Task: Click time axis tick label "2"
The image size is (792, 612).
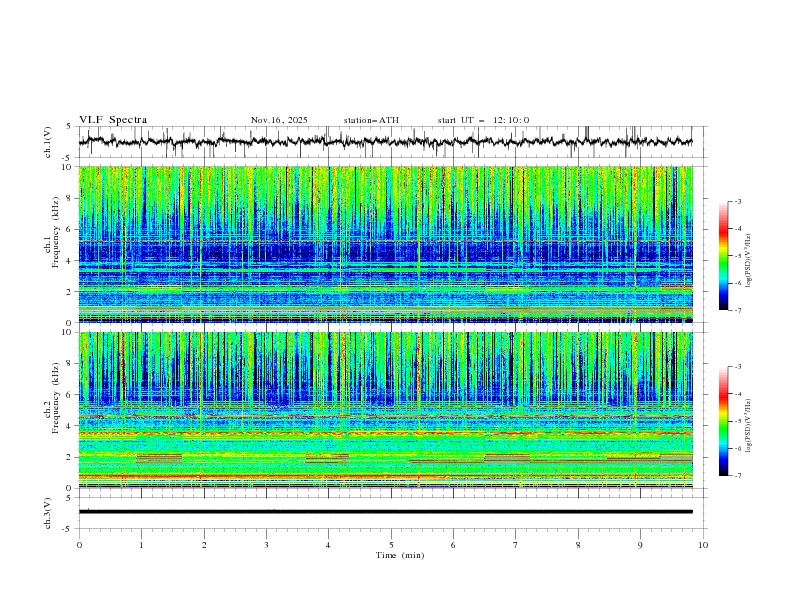Action: pyautogui.click(x=204, y=545)
